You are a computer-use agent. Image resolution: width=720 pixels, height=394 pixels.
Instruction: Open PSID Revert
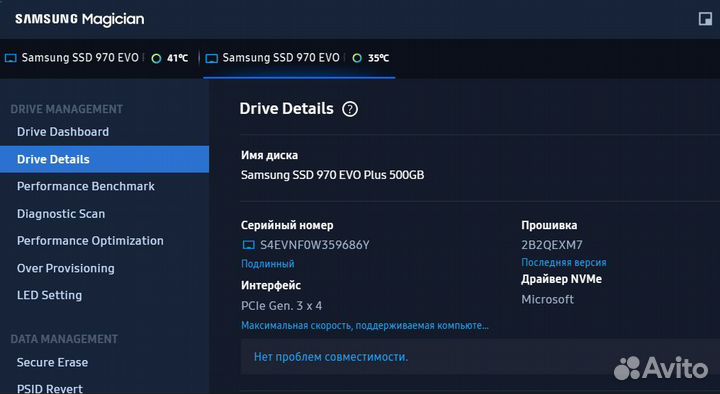(50, 388)
